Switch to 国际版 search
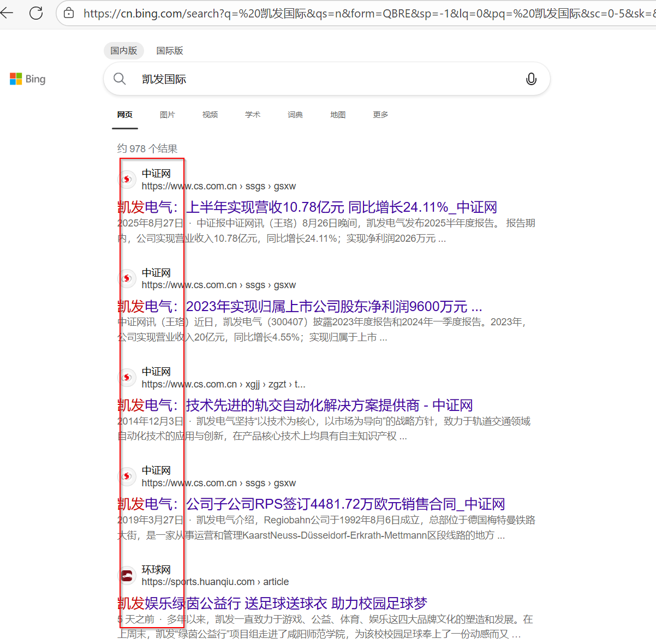 click(170, 51)
